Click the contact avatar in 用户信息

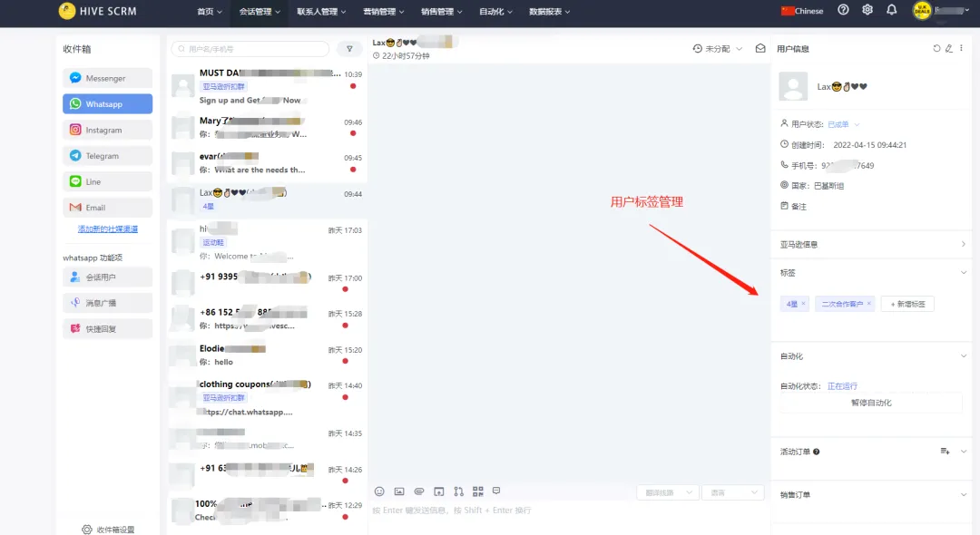[793, 86]
